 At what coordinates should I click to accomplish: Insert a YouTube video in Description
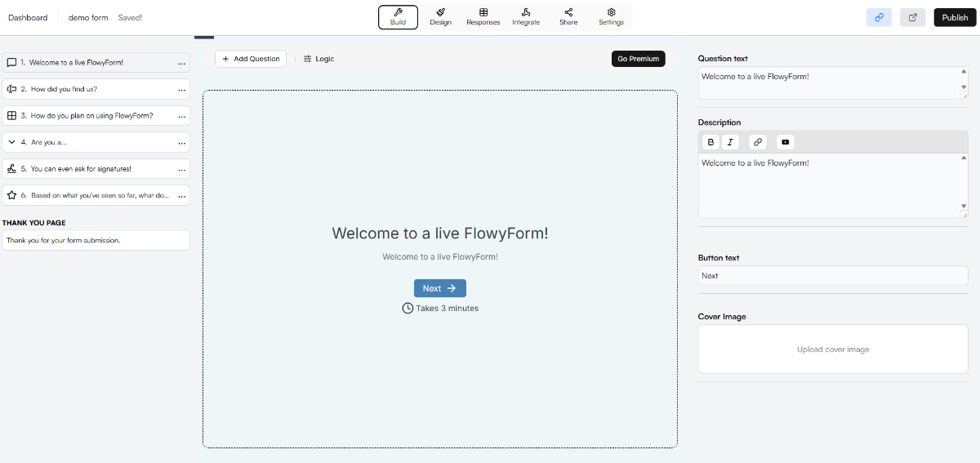click(786, 142)
